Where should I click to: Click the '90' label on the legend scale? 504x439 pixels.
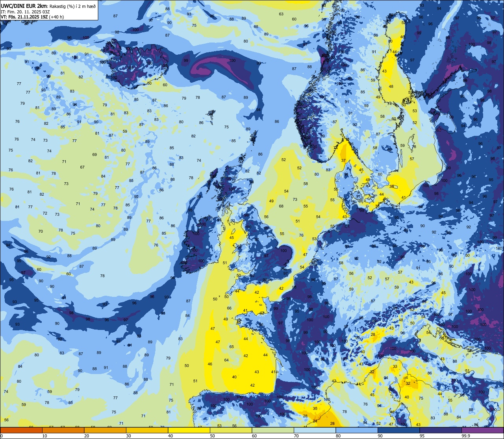pyautogui.click(x=380, y=436)
